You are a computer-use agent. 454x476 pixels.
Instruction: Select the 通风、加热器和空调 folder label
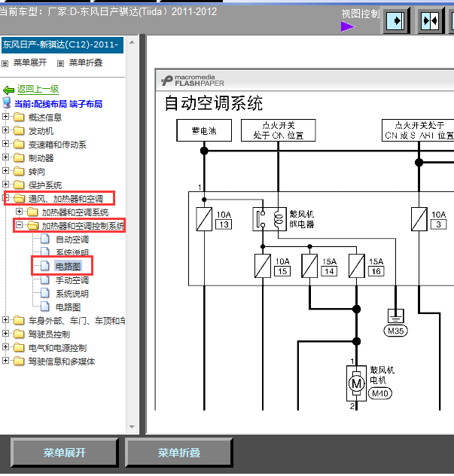(66, 199)
